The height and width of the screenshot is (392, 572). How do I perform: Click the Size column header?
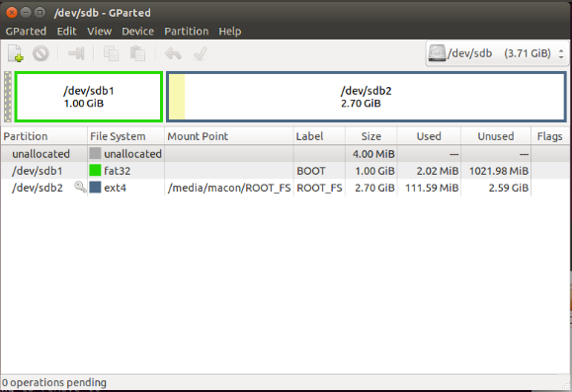point(371,136)
